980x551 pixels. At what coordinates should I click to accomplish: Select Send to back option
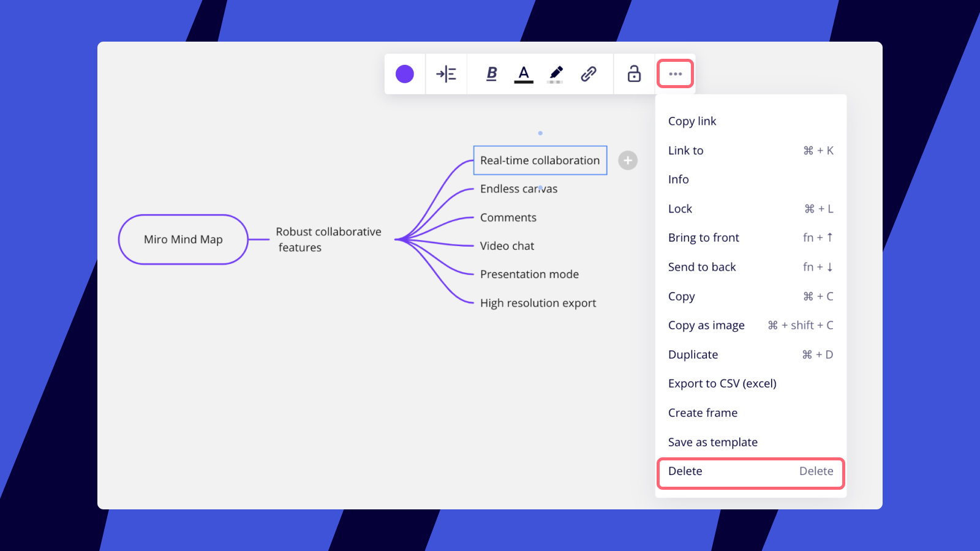(702, 267)
